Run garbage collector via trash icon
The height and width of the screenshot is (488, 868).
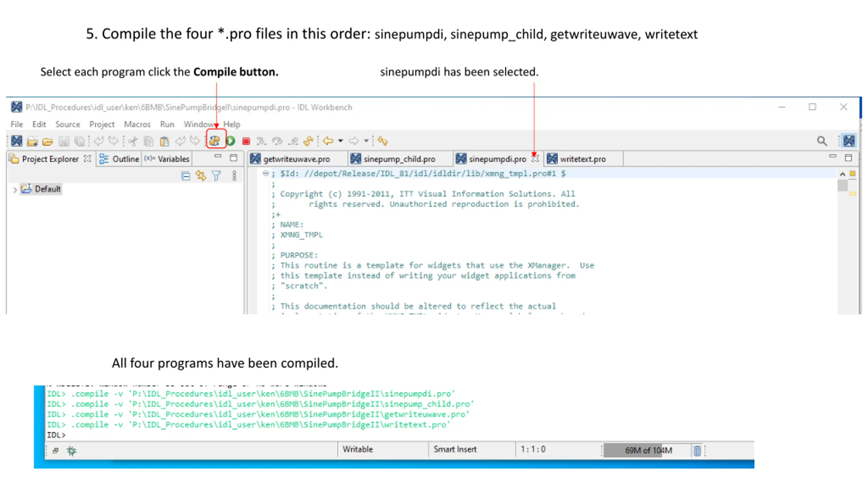click(x=697, y=451)
